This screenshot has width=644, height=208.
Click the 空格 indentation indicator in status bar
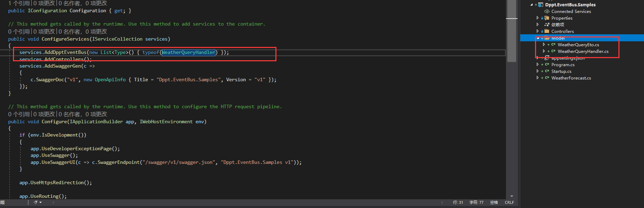(x=494, y=202)
